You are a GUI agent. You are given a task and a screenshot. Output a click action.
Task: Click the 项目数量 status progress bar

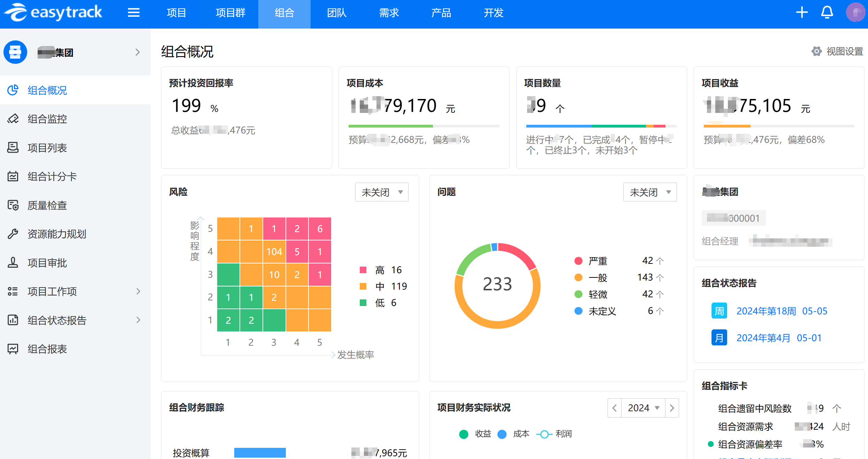[601, 126]
